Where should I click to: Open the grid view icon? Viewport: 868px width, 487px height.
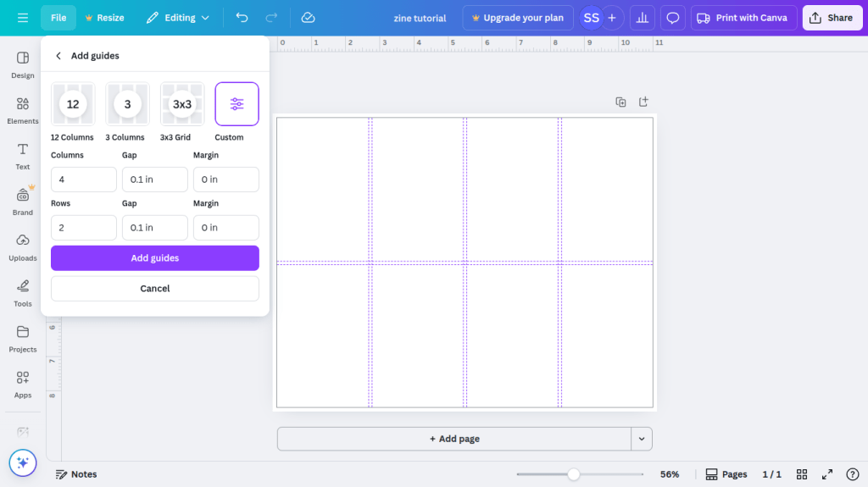point(802,474)
